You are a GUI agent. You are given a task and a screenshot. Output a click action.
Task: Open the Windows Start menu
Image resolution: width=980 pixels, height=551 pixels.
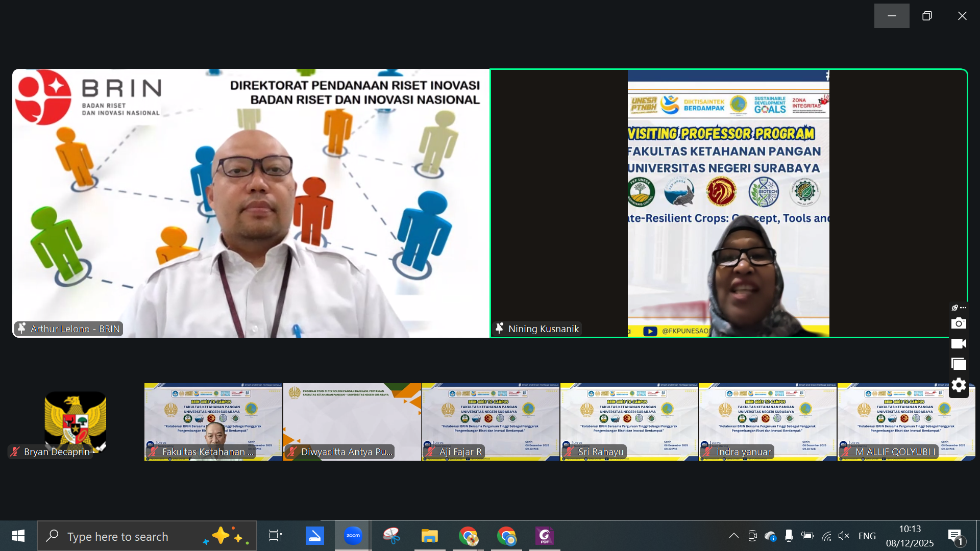tap(18, 536)
